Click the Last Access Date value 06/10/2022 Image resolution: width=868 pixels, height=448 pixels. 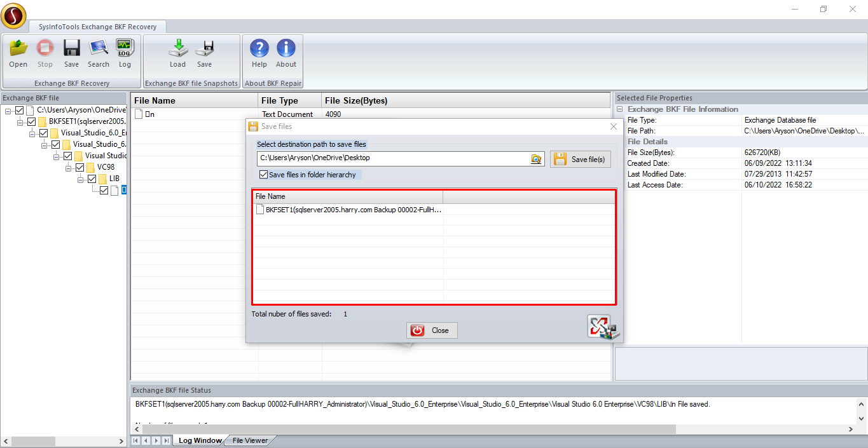(x=778, y=185)
